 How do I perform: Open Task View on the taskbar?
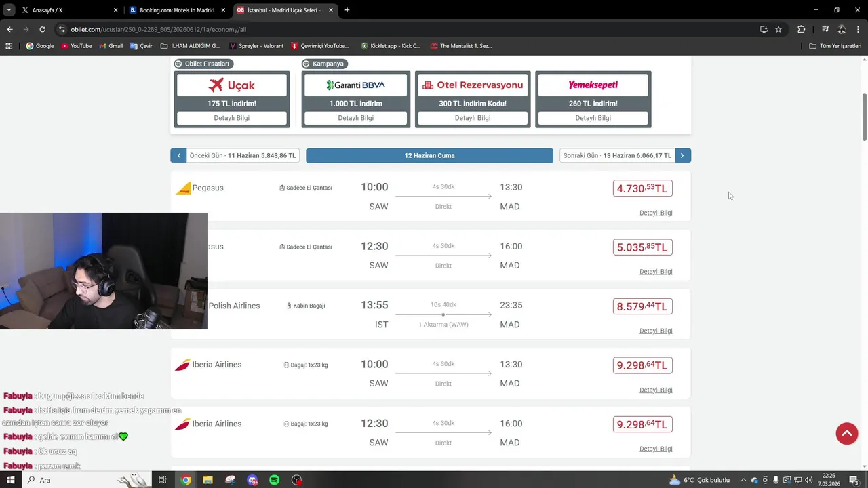pyautogui.click(x=163, y=480)
